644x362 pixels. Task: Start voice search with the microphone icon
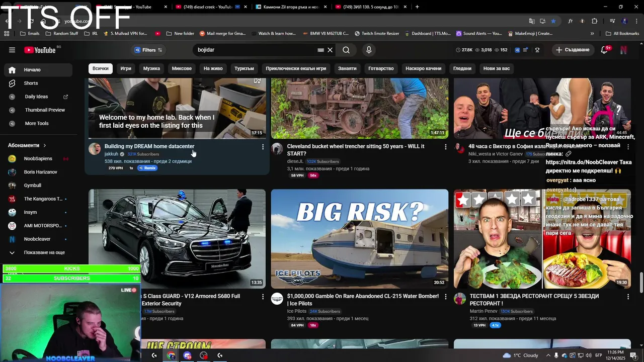pos(369,50)
